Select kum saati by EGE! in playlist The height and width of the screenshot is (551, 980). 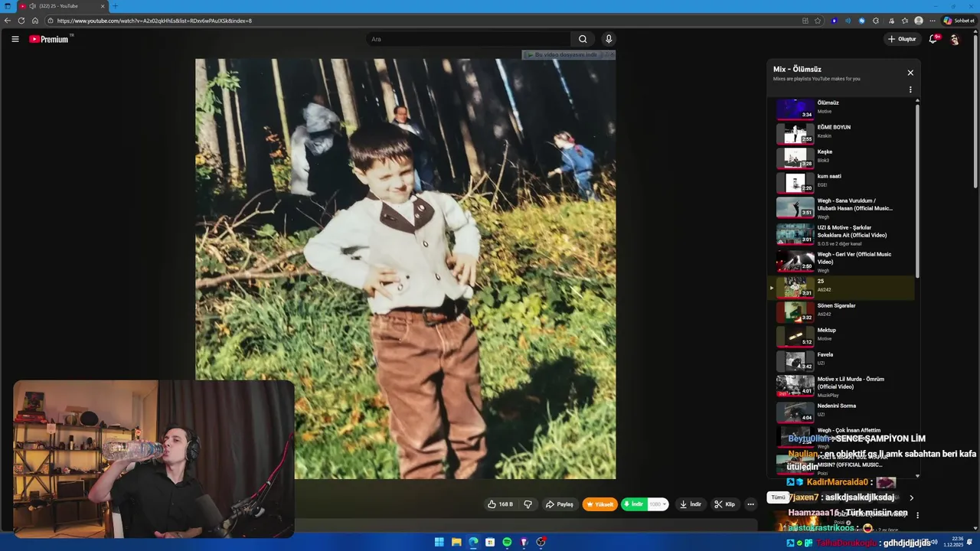(x=842, y=182)
